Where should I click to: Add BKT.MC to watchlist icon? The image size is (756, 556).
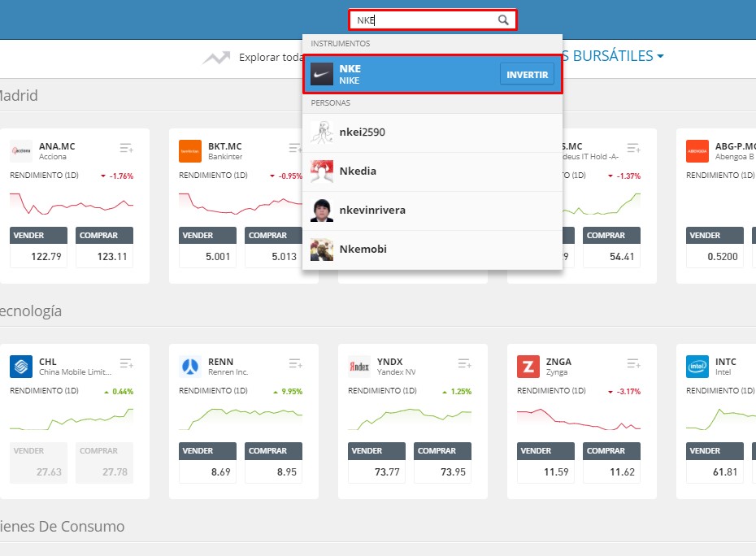[x=295, y=148]
